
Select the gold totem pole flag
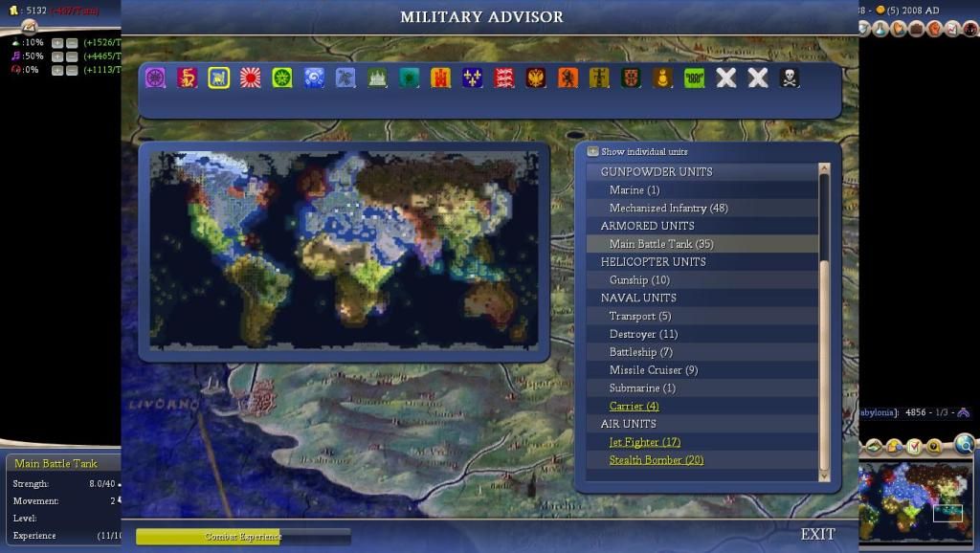coord(599,77)
